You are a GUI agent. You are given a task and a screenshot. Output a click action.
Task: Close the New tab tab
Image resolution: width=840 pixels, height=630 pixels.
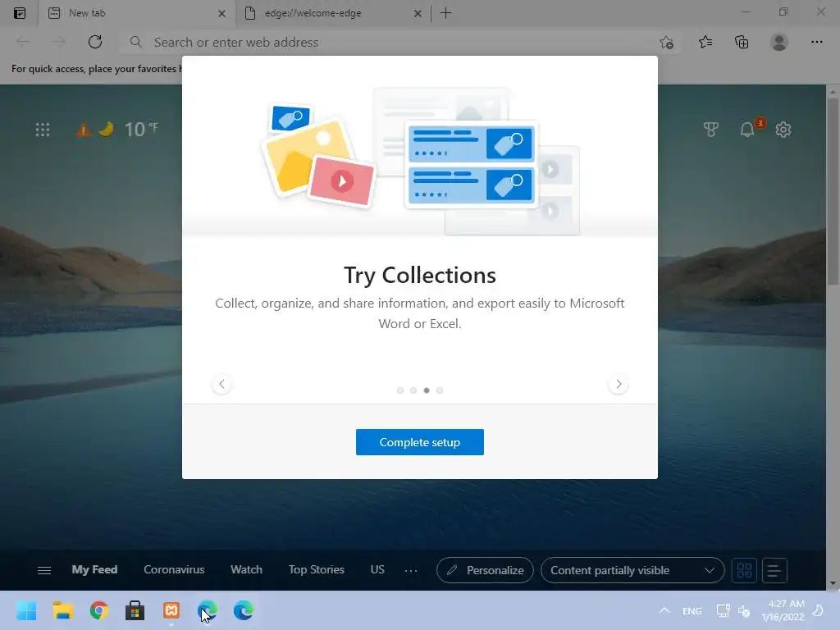(221, 13)
